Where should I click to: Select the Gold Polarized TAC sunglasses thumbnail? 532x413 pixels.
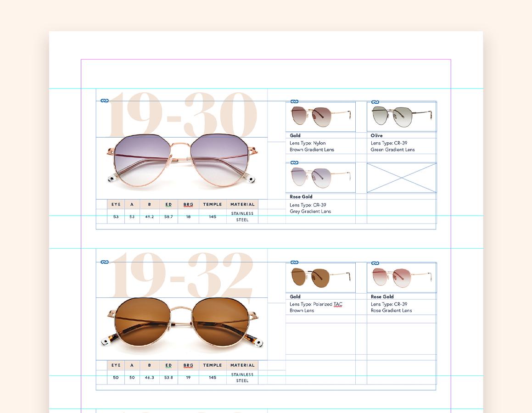coord(321,277)
